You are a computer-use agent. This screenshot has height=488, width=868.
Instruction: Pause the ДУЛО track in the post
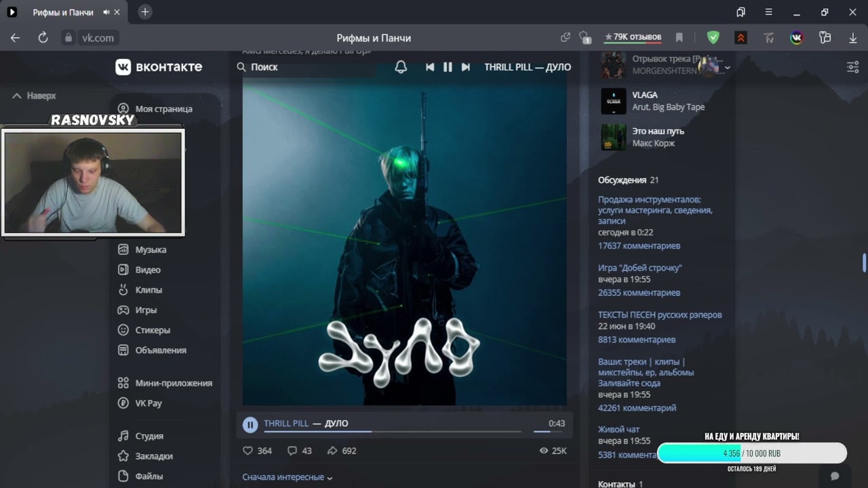coord(250,424)
